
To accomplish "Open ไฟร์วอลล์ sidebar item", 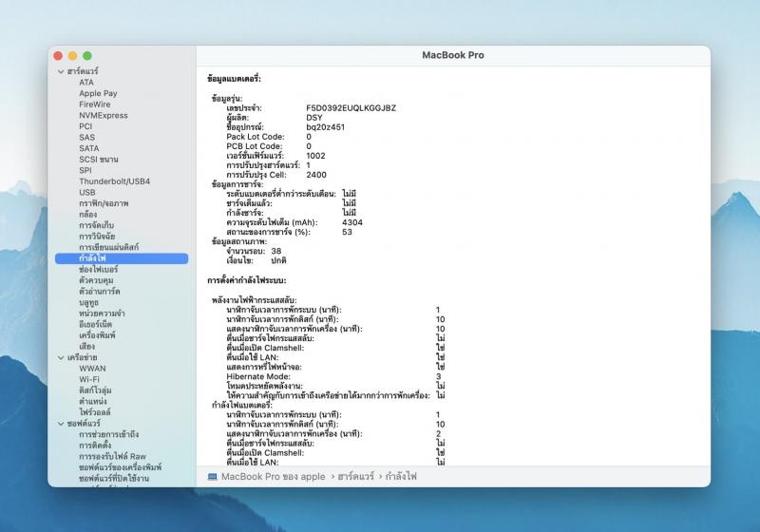I will pyautogui.click(x=94, y=412).
